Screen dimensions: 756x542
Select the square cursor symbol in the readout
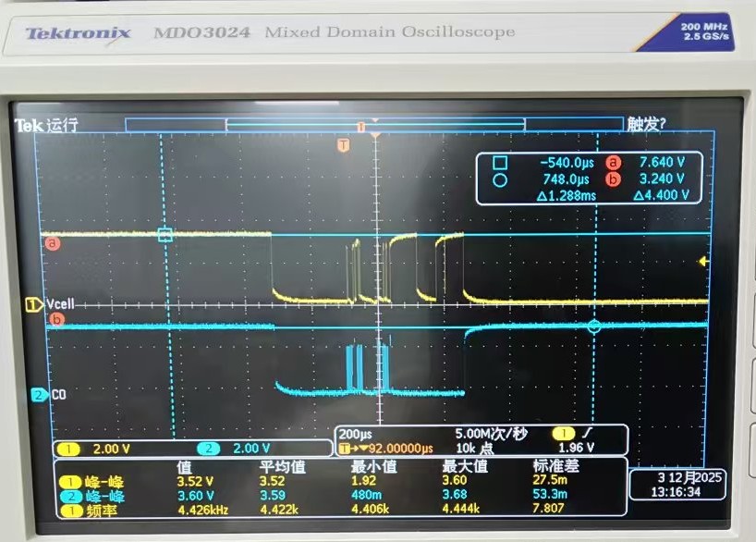click(x=500, y=163)
